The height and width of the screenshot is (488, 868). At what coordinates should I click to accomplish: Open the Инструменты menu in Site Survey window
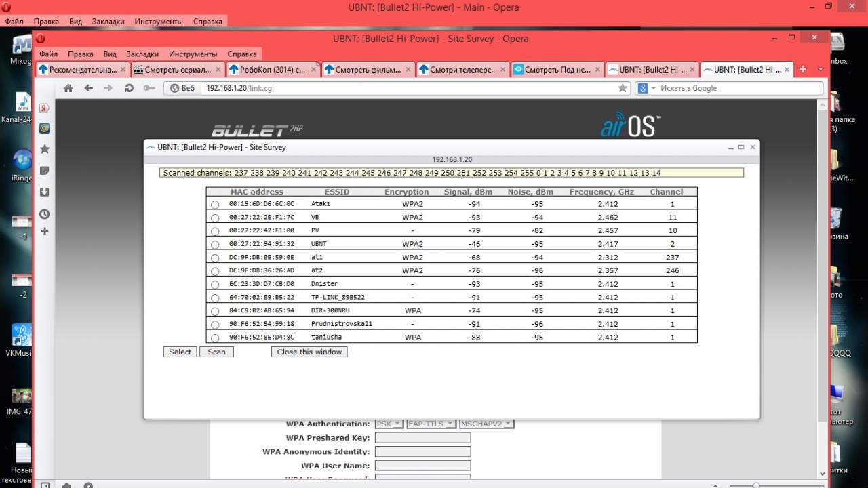click(193, 54)
